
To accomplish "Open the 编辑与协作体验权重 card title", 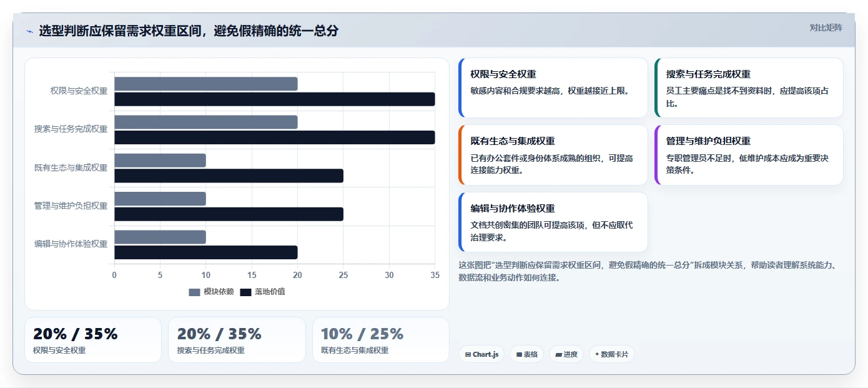I will point(513,209).
